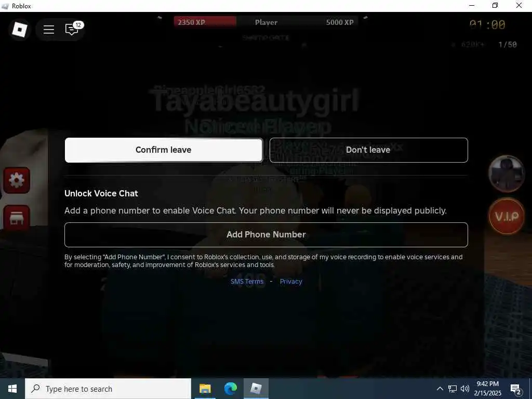Open the chat icon with 12 badge
The image size is (532, 399).
click(72, 30)
